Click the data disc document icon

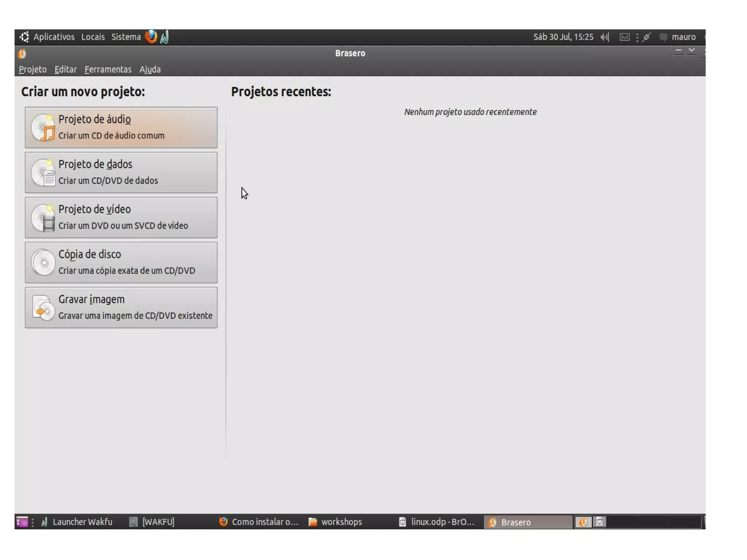(43, 173)
